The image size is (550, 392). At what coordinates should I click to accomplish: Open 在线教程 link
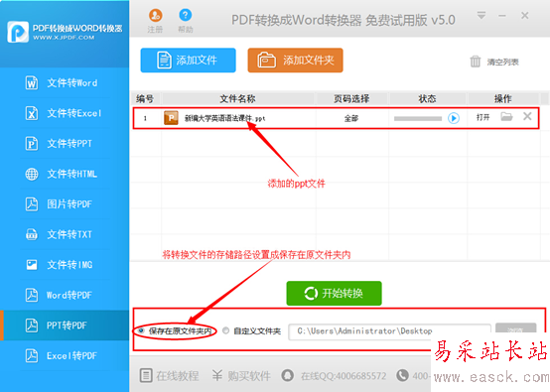[170, 376]
